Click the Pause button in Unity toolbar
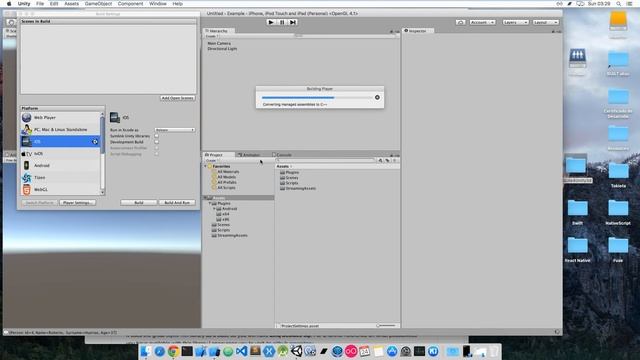 click(282, 22)
